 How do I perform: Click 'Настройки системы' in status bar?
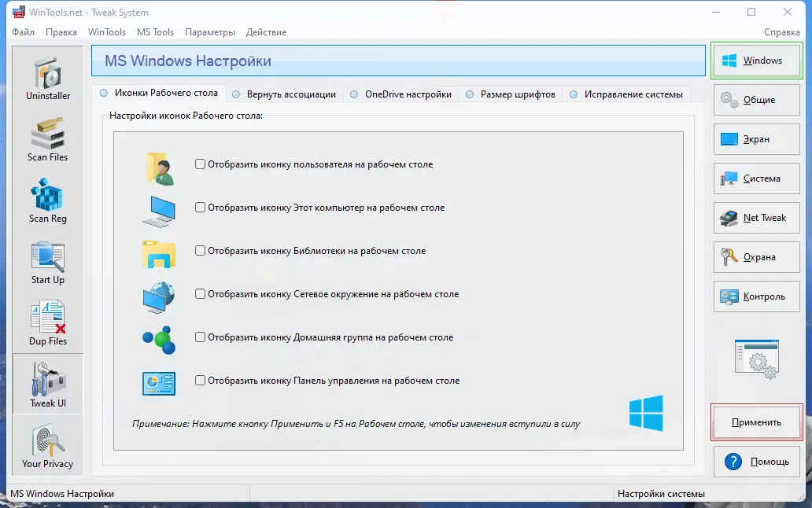tap(661, 494)
